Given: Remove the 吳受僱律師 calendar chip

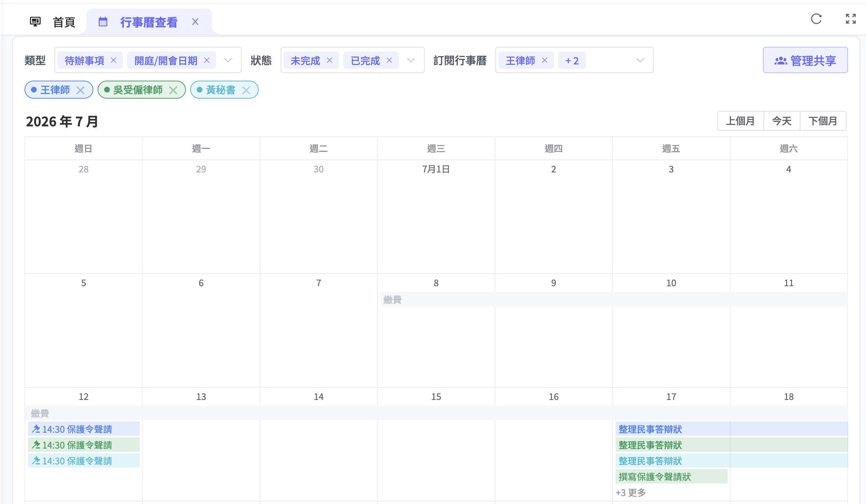Looking at the screenshot, I should (x=173, y=90).
